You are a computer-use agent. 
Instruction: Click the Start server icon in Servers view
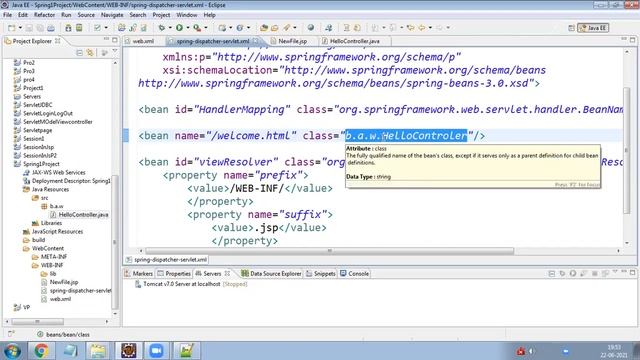[573, 273]
